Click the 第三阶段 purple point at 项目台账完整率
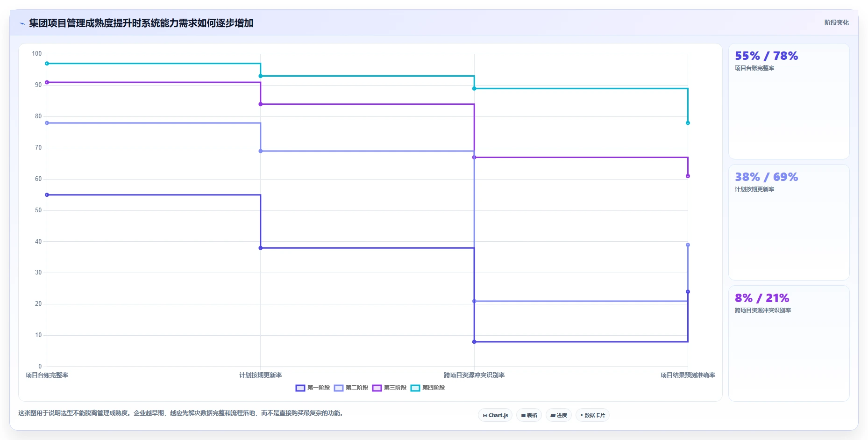The image size is (868, 440). click(47, 82)
